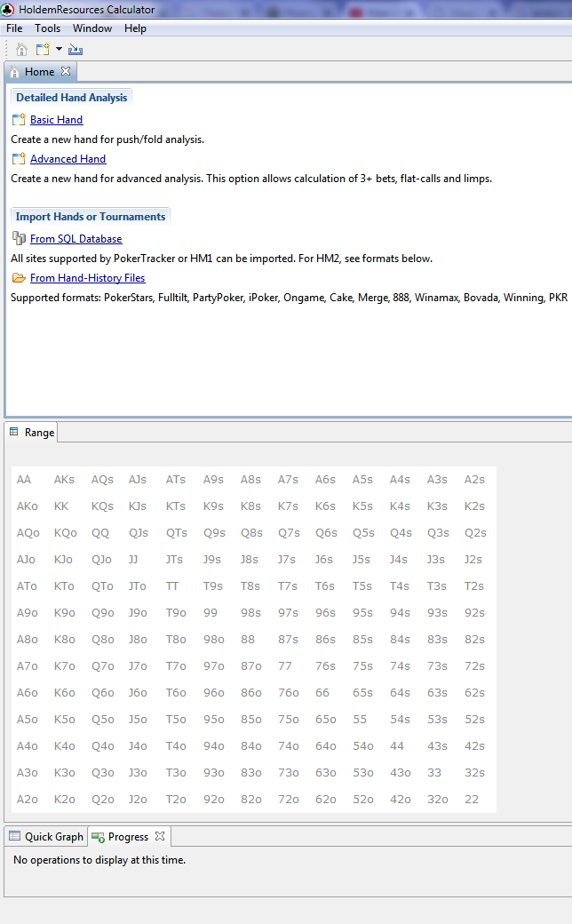Select the 98s cell in range grid
The height and width of the screenshot is (924, 572).
[250, 613]
